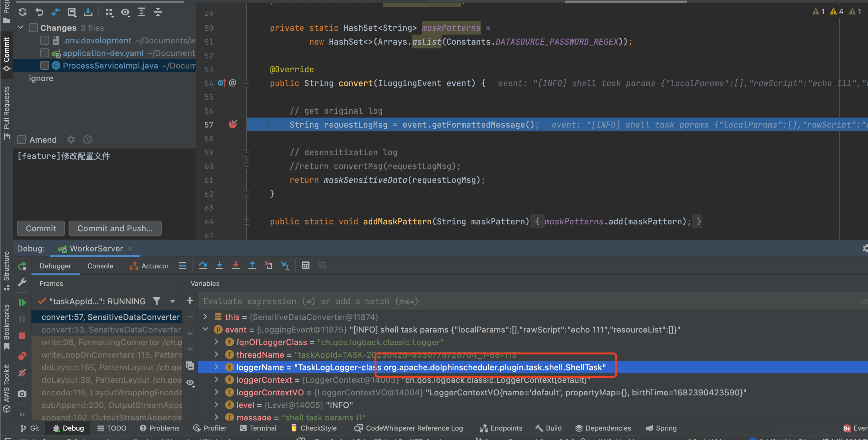This screenshot has width=868, height=440.
Task: Click the Commit button
Action: click(x=41, y=228)
